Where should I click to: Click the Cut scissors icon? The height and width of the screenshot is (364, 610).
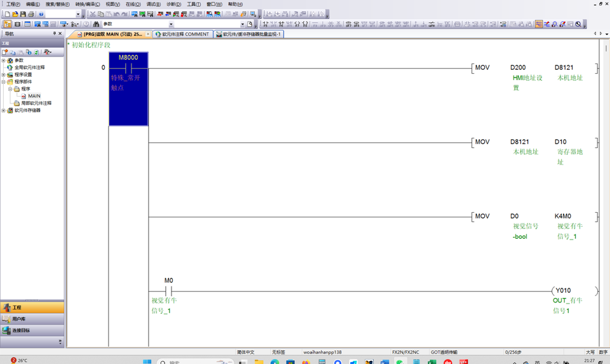[x=93, y=14]
